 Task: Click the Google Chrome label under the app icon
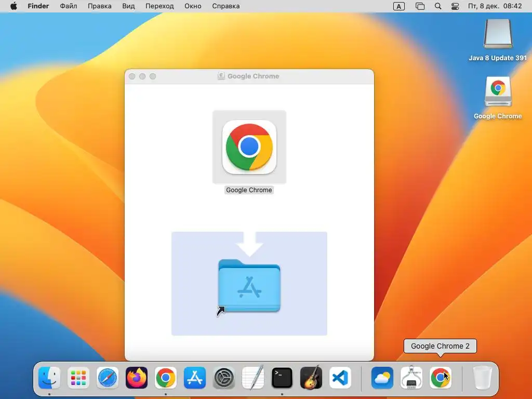249,190
